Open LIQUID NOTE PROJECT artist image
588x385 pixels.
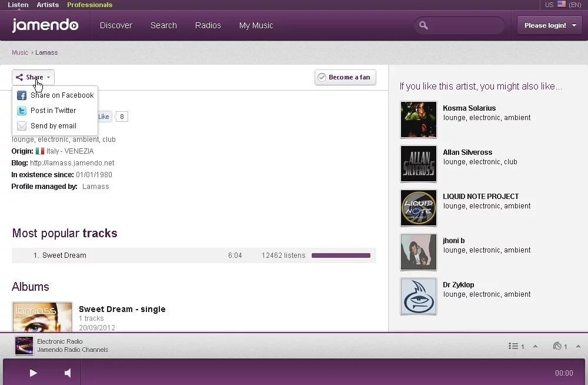tap(419, 208)
